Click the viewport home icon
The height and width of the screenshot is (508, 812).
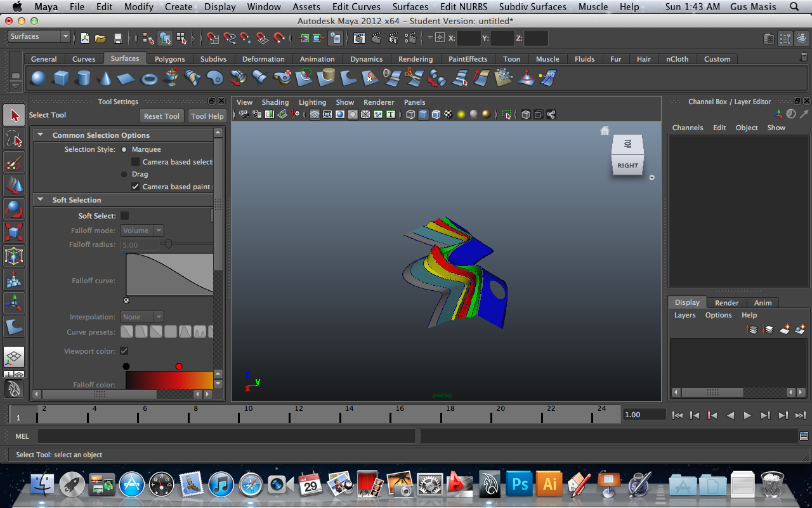coord(605,130)
